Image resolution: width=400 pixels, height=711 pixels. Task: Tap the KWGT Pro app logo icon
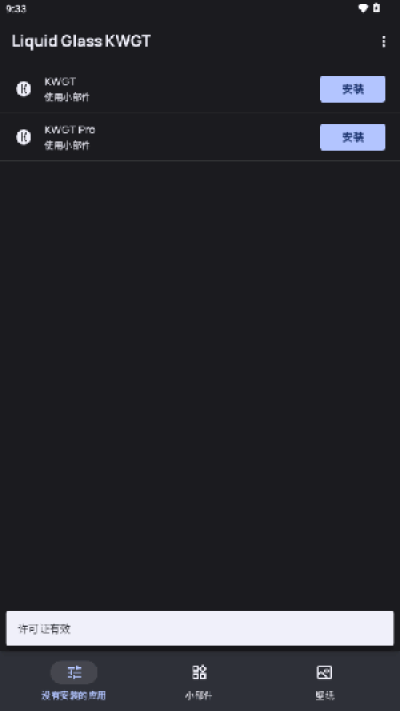24,137
